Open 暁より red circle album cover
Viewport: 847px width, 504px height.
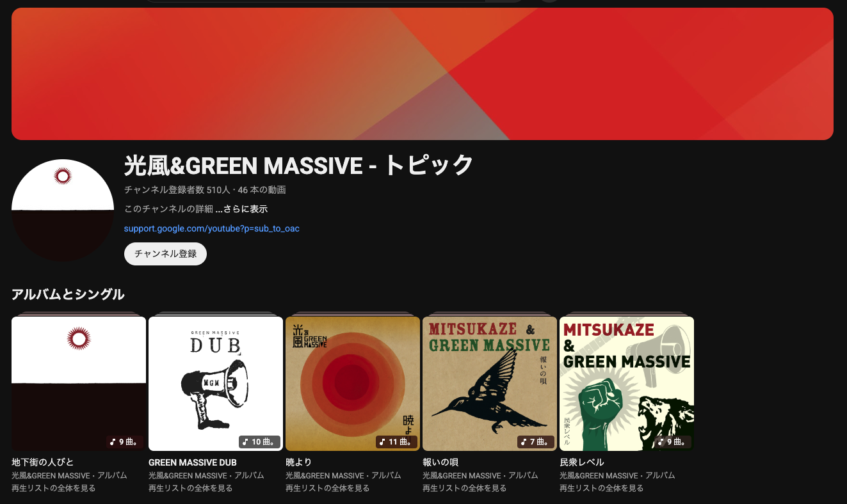353,384
